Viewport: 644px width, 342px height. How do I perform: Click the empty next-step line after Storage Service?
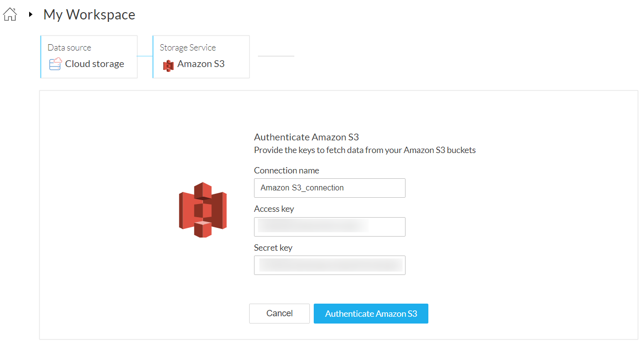click(276, 56)
